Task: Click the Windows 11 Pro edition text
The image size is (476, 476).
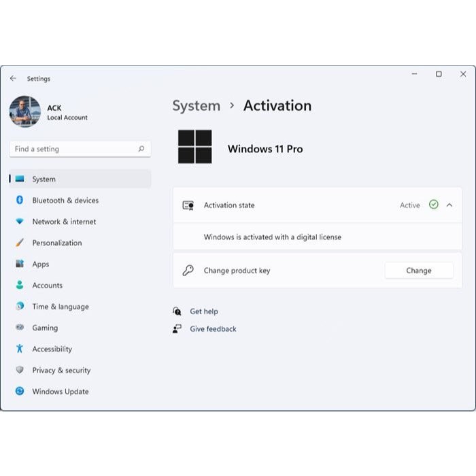Action: point(265,149)
